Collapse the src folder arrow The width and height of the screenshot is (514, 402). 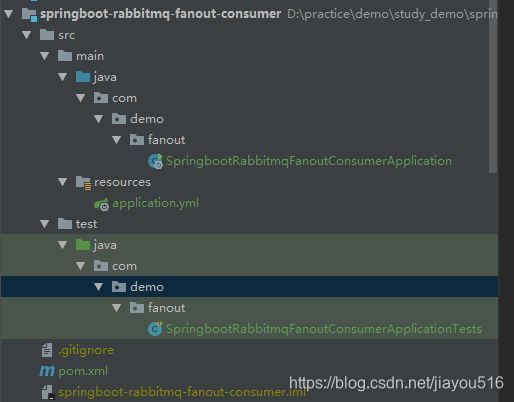point(27,35)
